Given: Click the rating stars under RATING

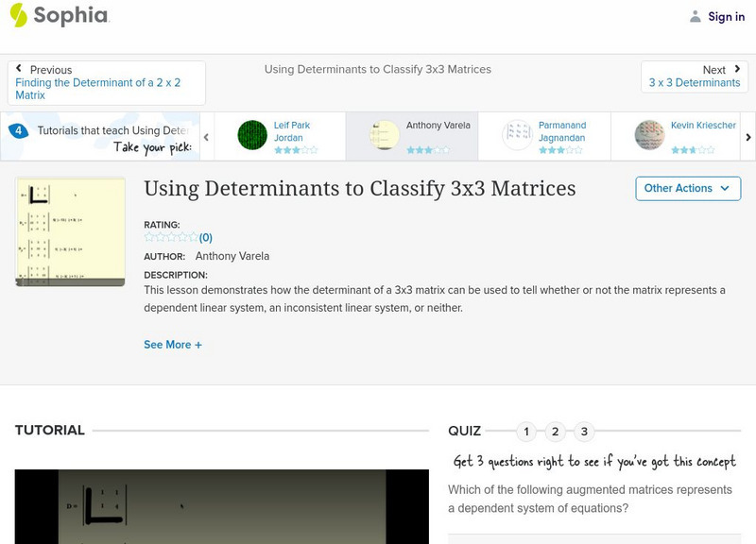Looking at the screenshot, I should pyautogui.click(x=171, y=237).
